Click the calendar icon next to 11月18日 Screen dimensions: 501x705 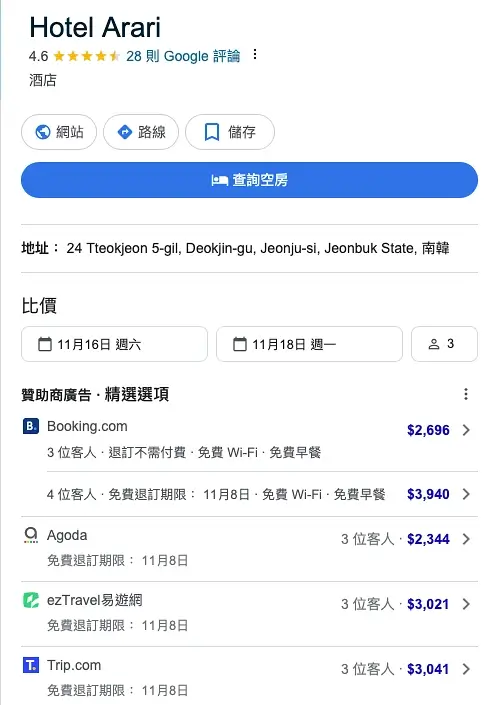coord(240,344)
